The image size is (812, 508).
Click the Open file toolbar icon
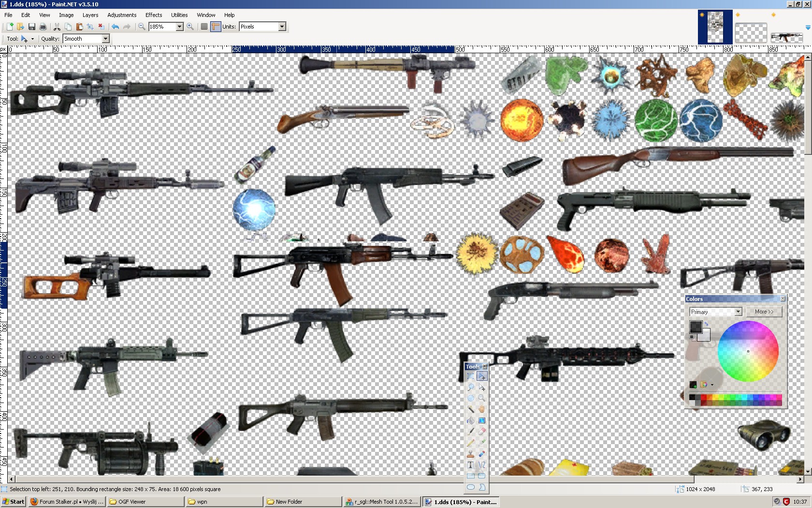pyautogui.click(x=20, y=27)
